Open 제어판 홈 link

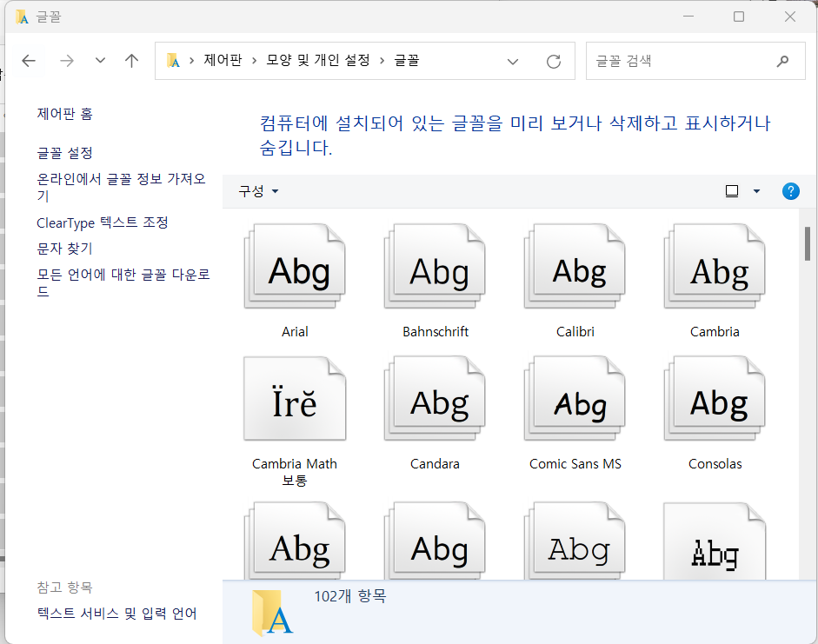tap(64, 114)
